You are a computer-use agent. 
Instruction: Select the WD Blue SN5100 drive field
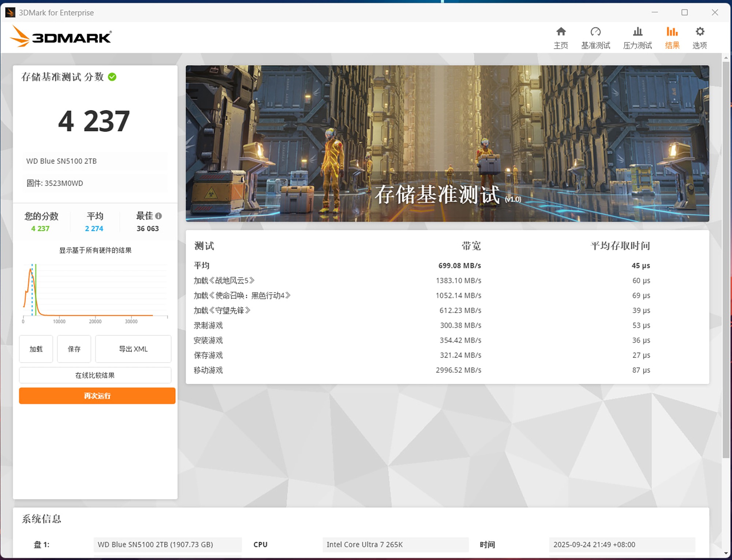(x=167, y=544)
